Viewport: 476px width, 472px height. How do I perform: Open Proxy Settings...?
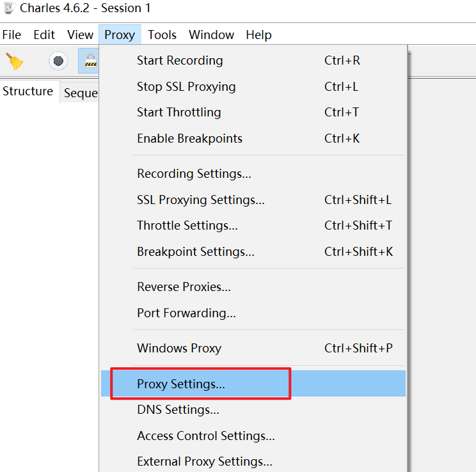253,384
